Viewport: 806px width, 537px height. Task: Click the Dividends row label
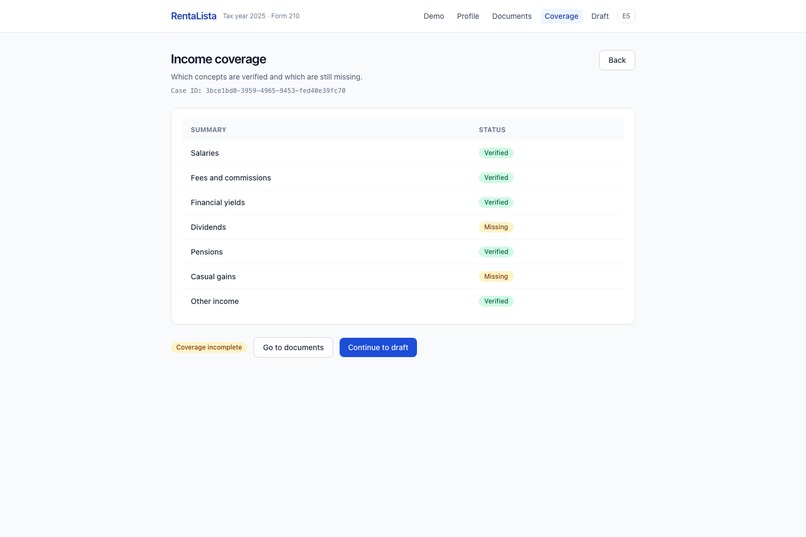[208, 227]
